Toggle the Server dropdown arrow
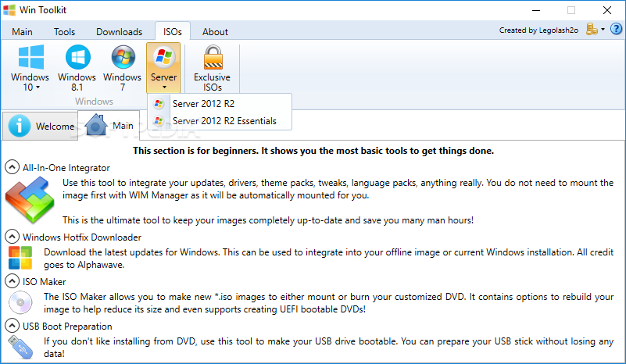The height and width of the screenshot is (364, 626). (164, 87)
